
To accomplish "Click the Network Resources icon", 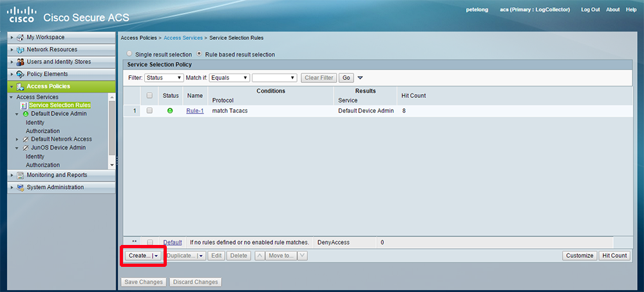I will coord(20,50).
